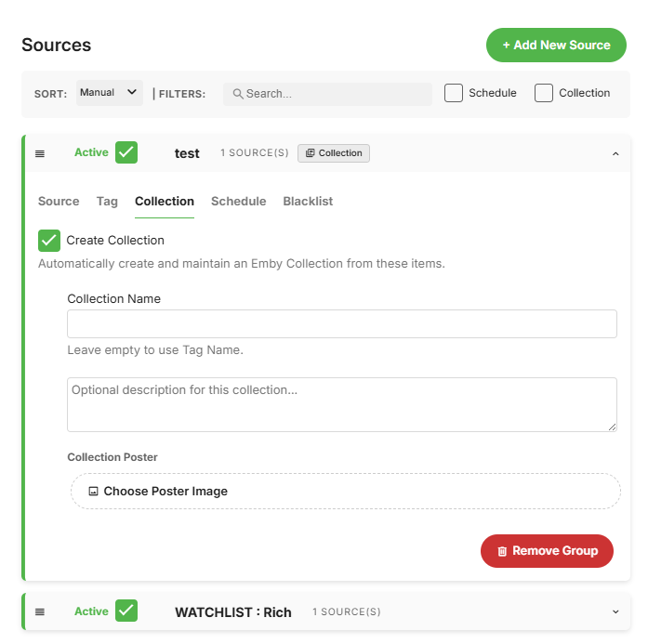Uncheck the Create Collection checkbox
This screenshot has height=644, width=648.
[x=49, y=241]
